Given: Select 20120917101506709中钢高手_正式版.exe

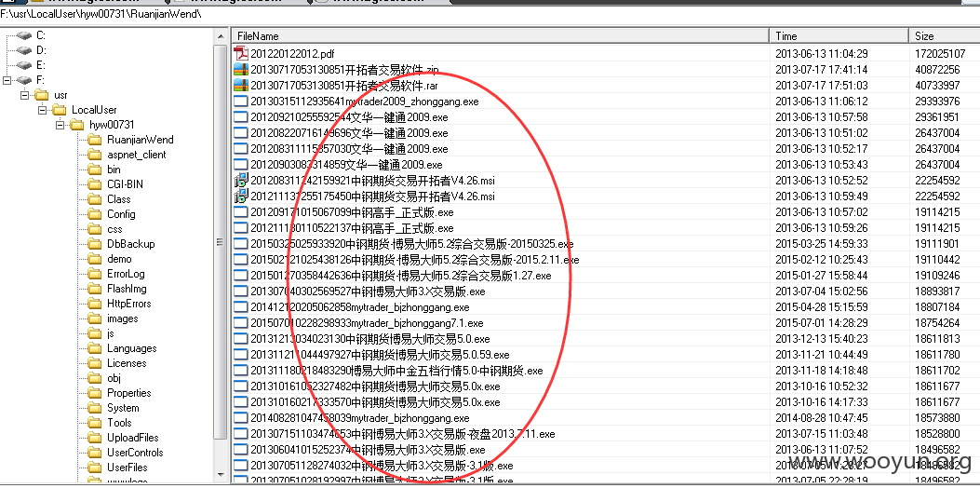Looking at the screenshot, I should click(352, 212).
